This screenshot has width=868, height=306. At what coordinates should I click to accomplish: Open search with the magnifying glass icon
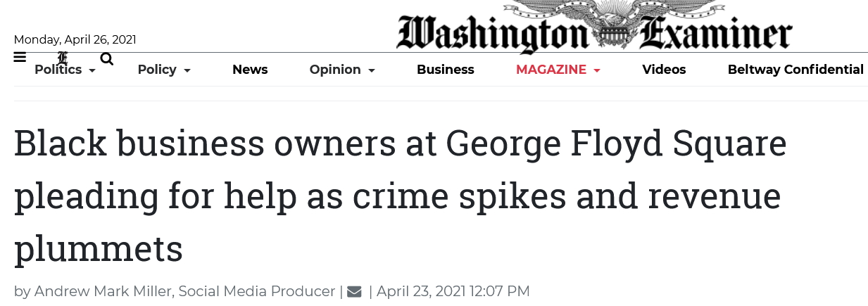[x=107, y=58]
